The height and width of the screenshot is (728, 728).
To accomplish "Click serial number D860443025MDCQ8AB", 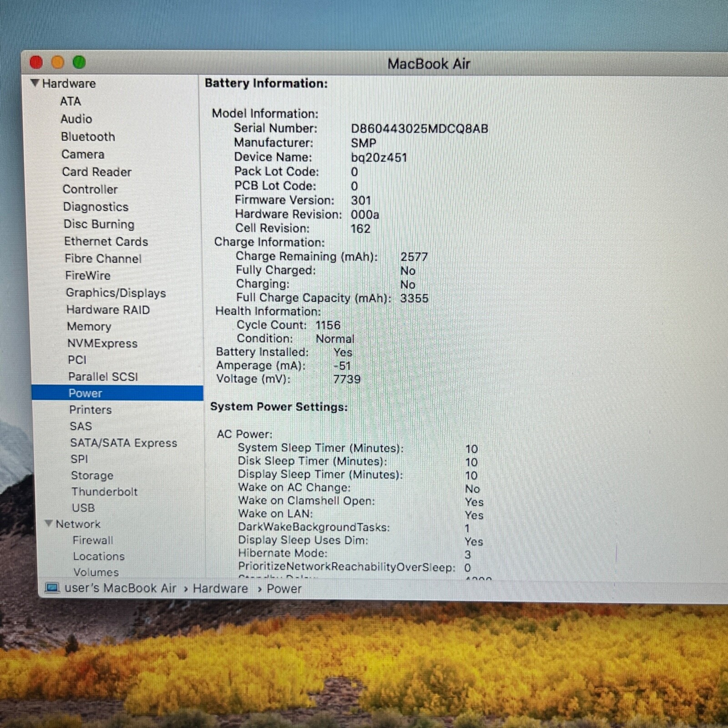I will click(x=420, y=129).
